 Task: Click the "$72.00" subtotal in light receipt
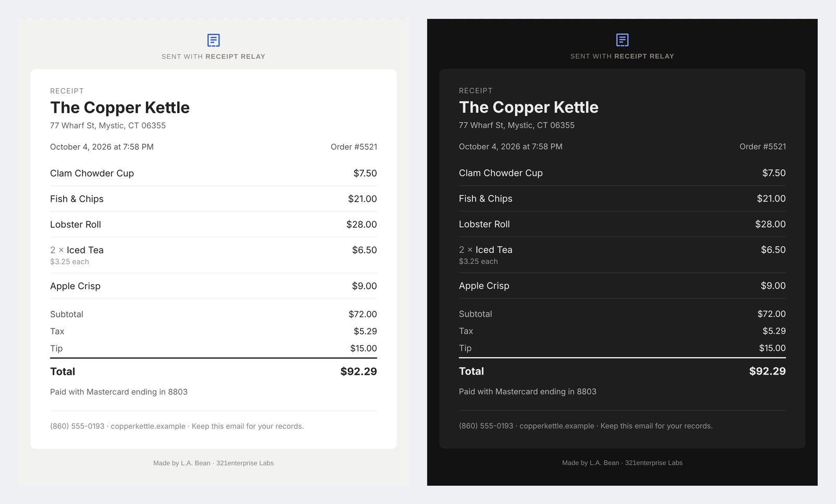click(x=363, y=314)
